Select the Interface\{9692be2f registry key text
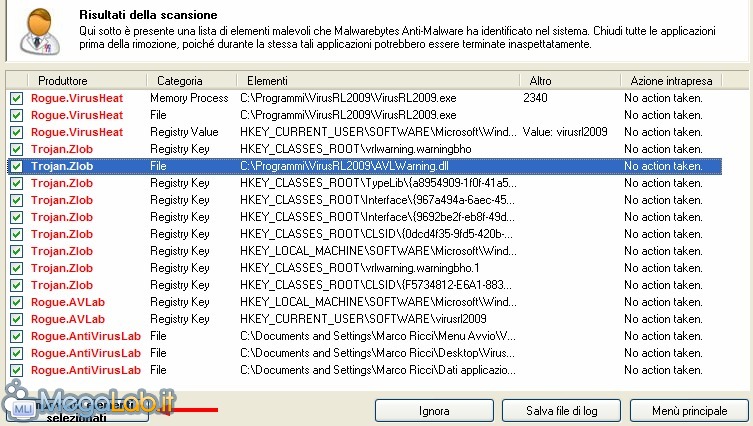Image resolution: width=753 pixels, height=426 pixels. pos(377,217)
